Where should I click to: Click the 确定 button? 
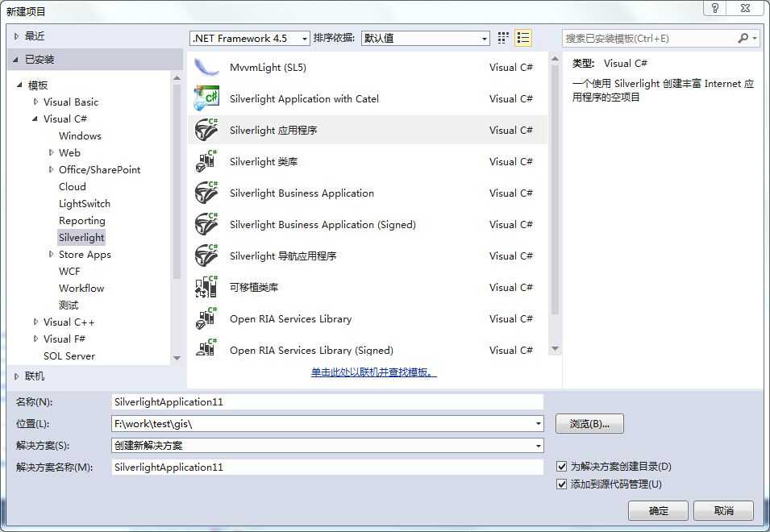[x=658, y=511]
